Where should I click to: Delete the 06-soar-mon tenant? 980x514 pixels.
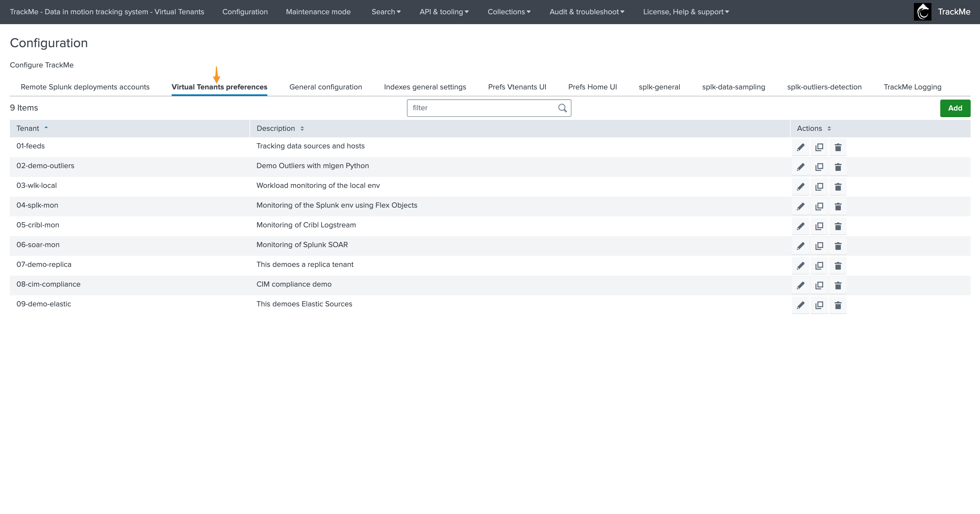coord(838,246)
